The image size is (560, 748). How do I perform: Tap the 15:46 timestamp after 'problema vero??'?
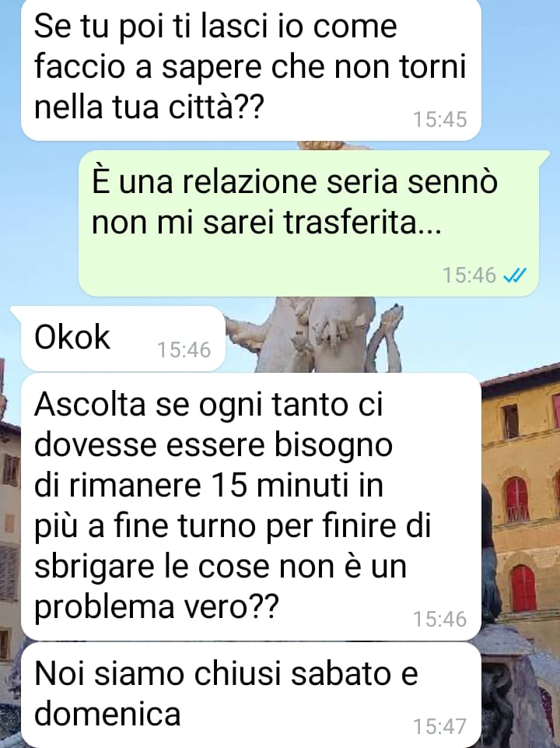[439, 619]
